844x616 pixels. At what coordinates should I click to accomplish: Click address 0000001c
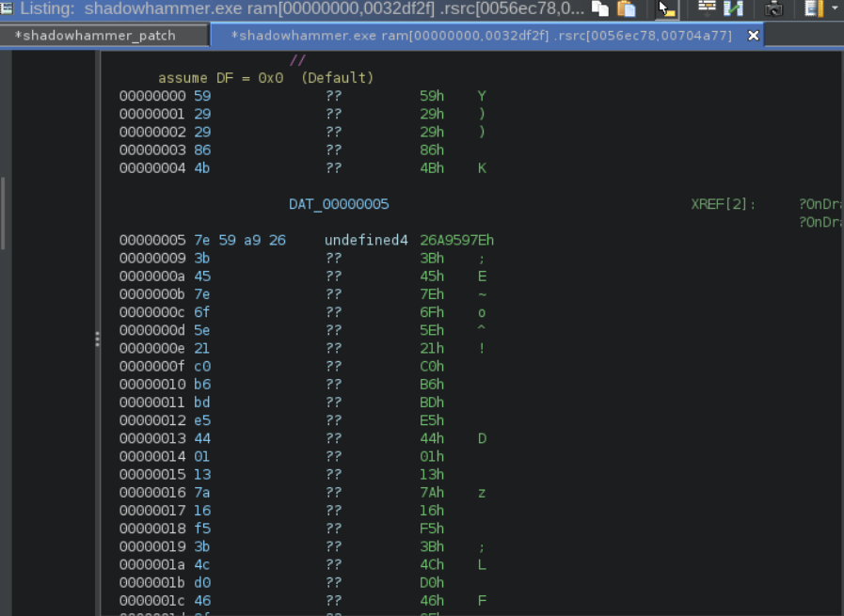pyautogui.click(x=152, y=601)
